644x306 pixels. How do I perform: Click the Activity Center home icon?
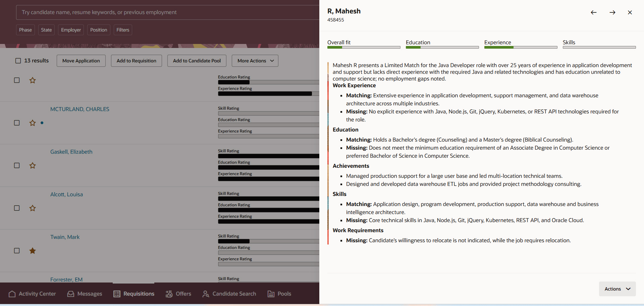click(x=12, y=294)
